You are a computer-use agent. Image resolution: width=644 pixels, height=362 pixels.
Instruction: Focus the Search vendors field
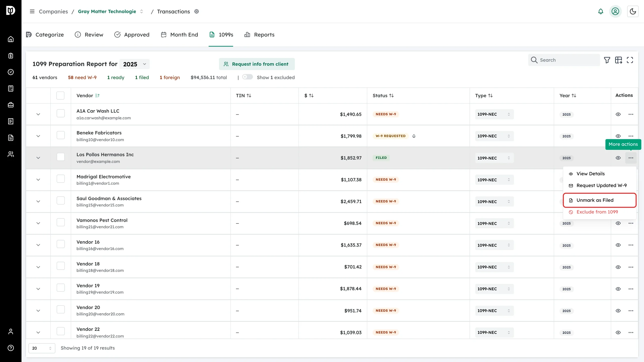(x=564, y=60)
